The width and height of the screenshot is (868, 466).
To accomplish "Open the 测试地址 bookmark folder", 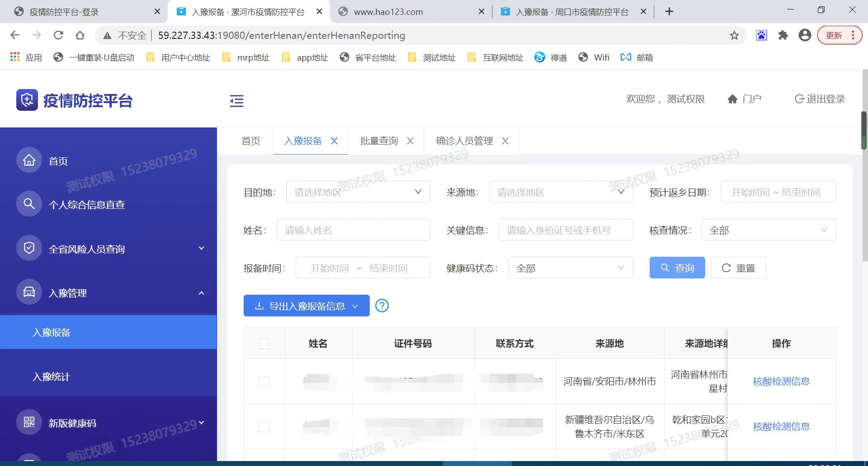I will 432,57.
